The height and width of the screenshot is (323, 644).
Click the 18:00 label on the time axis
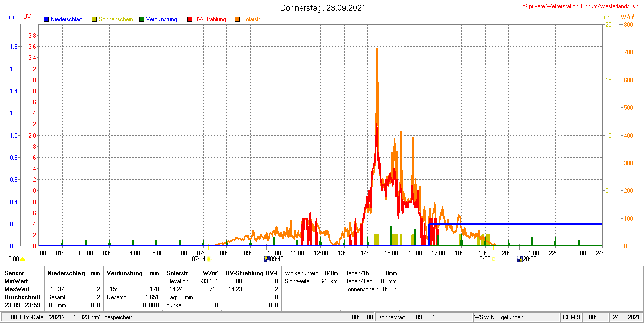(x=462, y=253)
